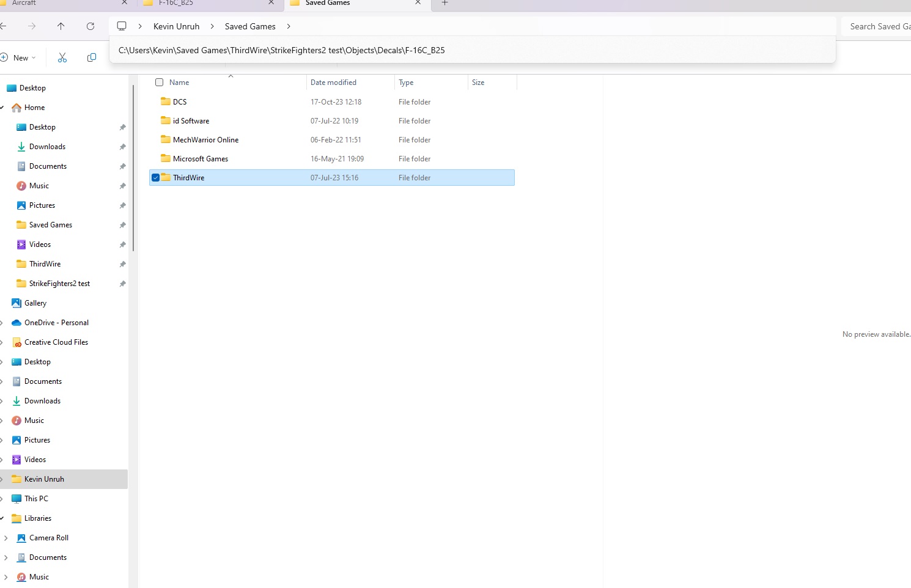Open pinned Pictures under Home
Image resolution: width=911 pixels, height=588 pixels.
(x=42, y=205)
